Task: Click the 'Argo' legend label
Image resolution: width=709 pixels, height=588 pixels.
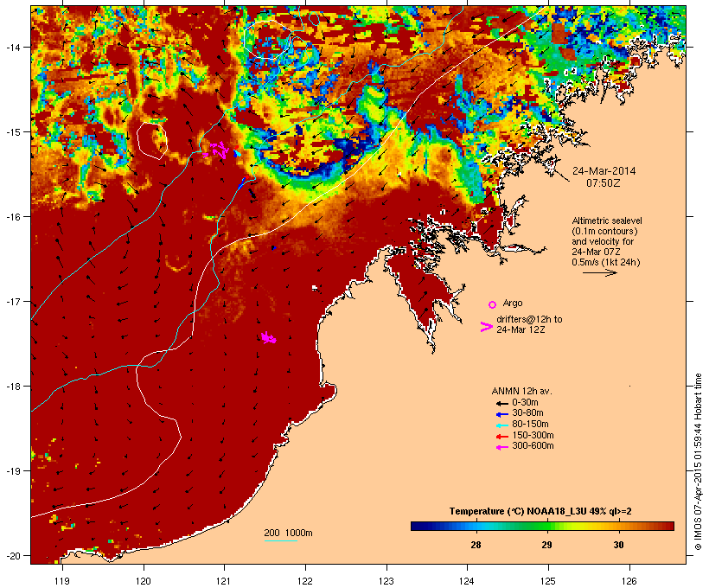Action: pyautogui.click(x=513, y=303)
